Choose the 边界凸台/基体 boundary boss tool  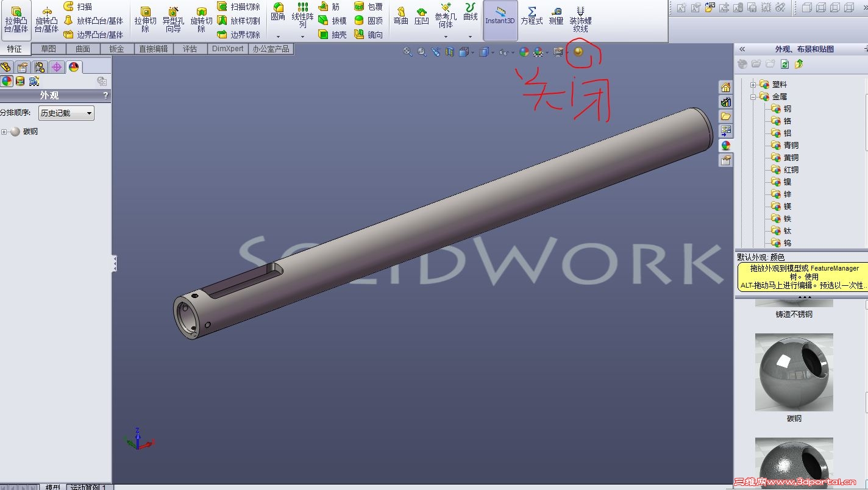tap(93, 35)
